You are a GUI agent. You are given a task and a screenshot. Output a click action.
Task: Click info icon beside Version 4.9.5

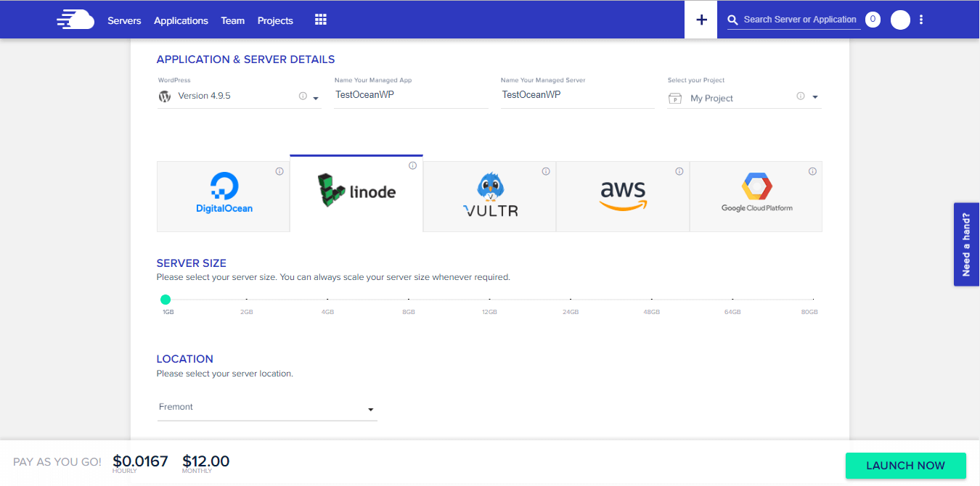point(303,96)
